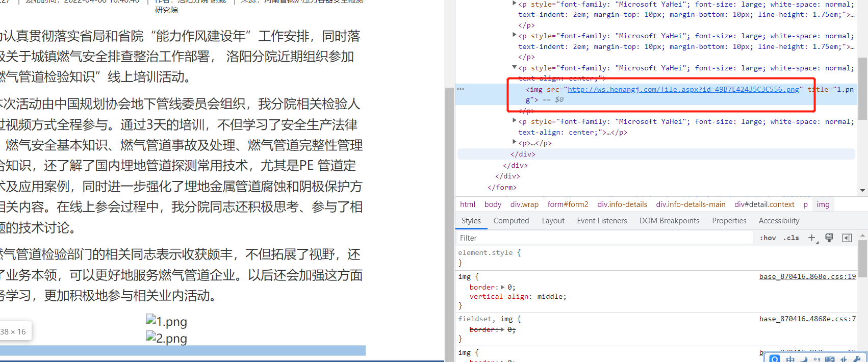This screenshot has width=868, height=362.
Task: Click the Elements tree vertical scrollbar thumb
Action: pos(862,88)
